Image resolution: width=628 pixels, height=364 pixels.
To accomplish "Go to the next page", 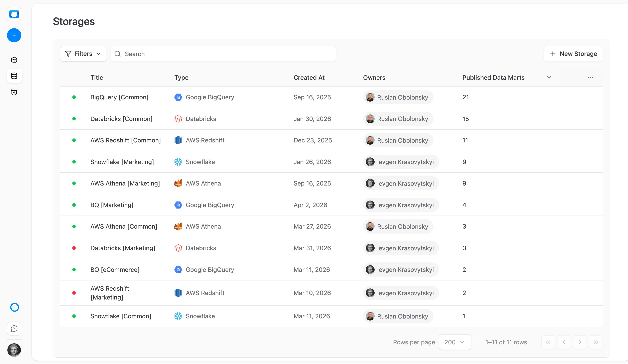I will tap(580, 342).
